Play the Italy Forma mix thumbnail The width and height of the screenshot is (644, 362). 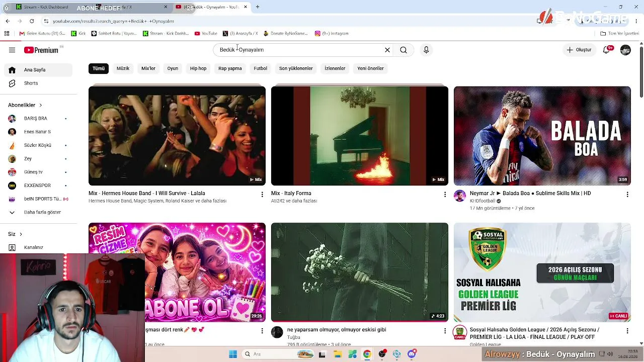(360, 136)
